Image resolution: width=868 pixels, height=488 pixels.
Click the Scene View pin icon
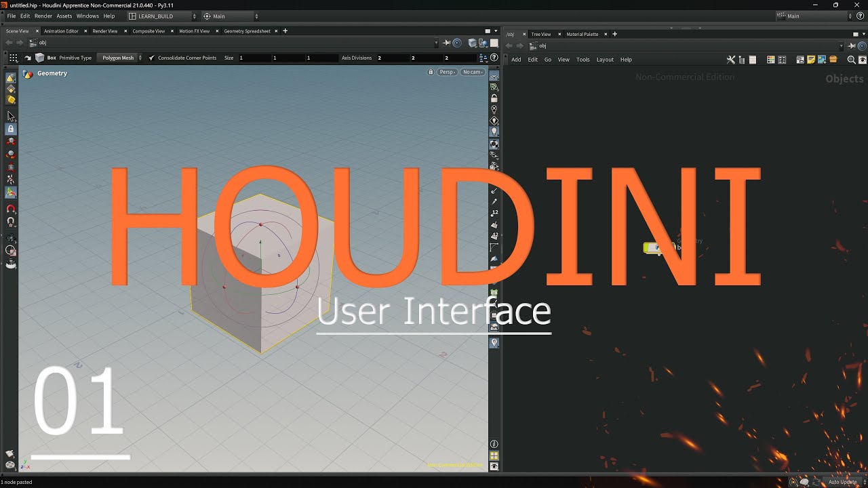pos(447,43)
